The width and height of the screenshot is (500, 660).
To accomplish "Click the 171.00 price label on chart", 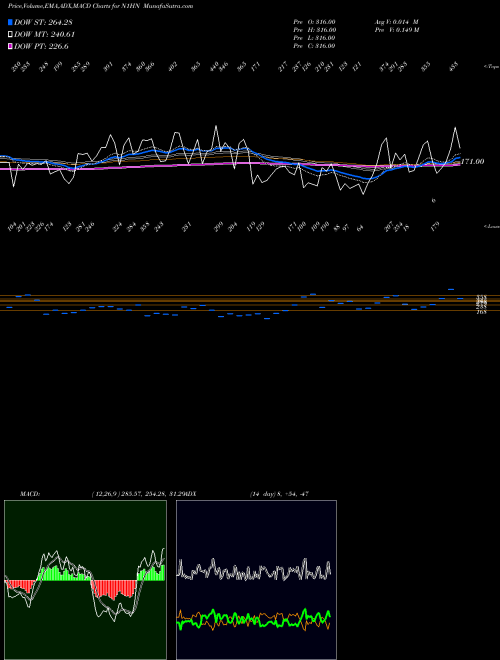I will [473, 161].
